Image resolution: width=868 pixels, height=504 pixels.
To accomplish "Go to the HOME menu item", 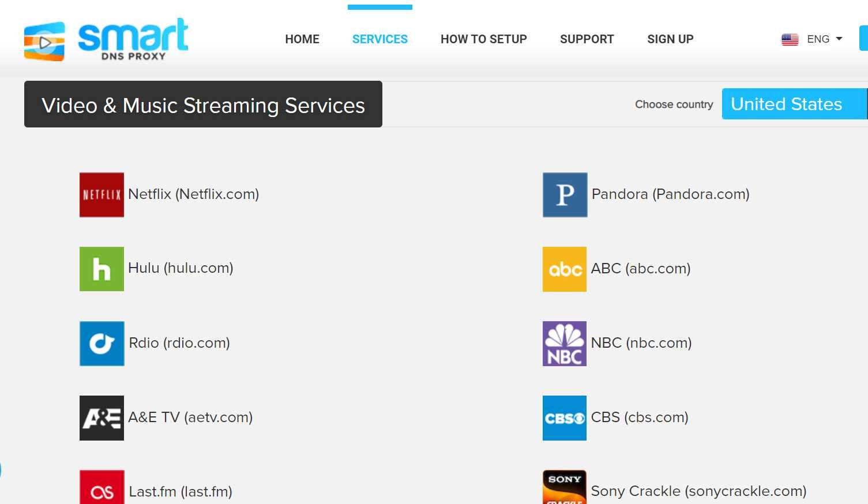I will coord(302,39).
